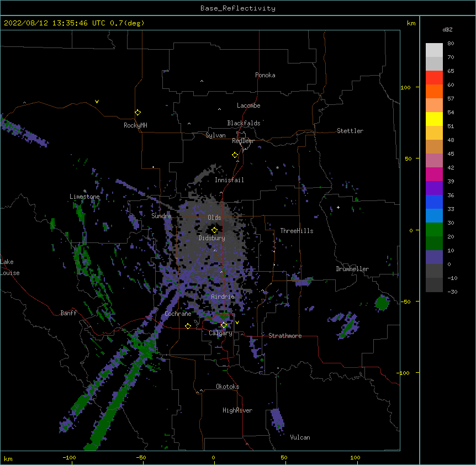Select the Drumheller label

pyautogui.click(x=352, y=269)
